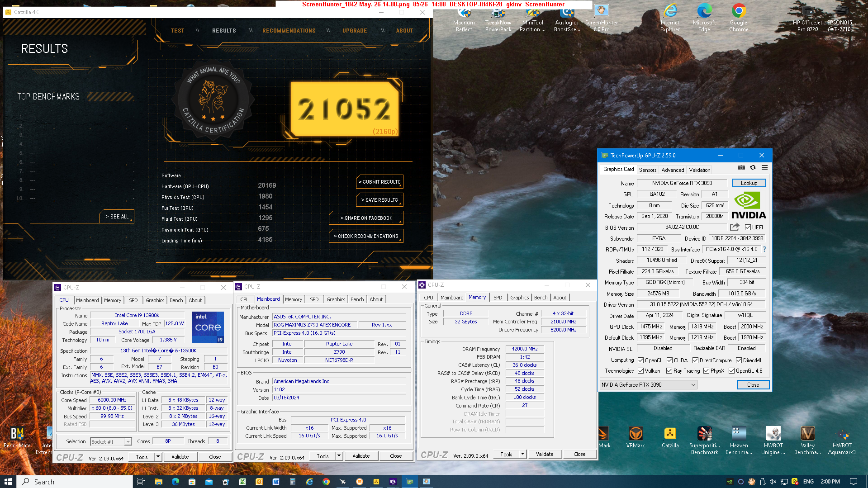Screen dimensions: 868x488
Task: Open Socket #1 selection dropdown in CPU-Z
Action: coord(111,441)
